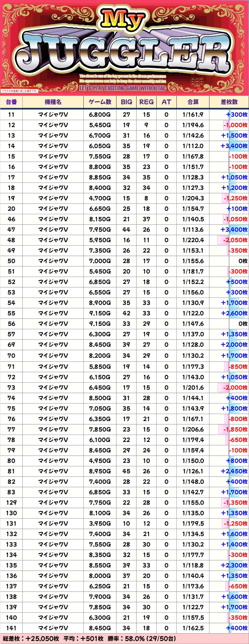Select the 8,900G game count cell
Image resolution: width=249 pixels, height=644 pixels.
(100, 303)
